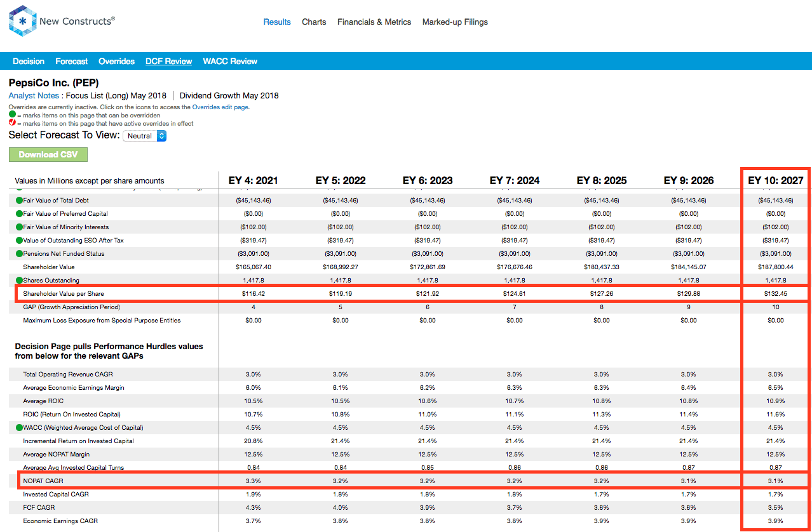Image resolution: width=812 pixels, height=532 pixels.
Task: Click the green override icon for Shares Outstanding
Action: pos(19,280)
